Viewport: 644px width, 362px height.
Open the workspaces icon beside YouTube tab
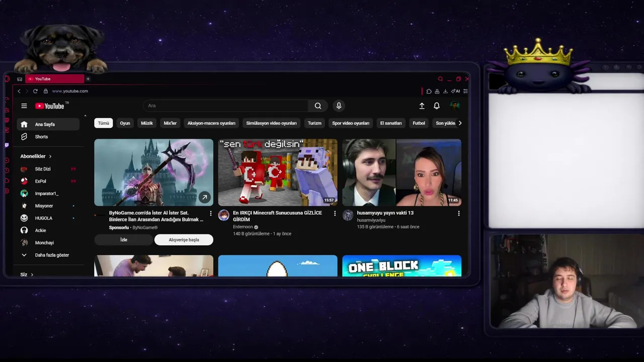[x=20, y=79]
